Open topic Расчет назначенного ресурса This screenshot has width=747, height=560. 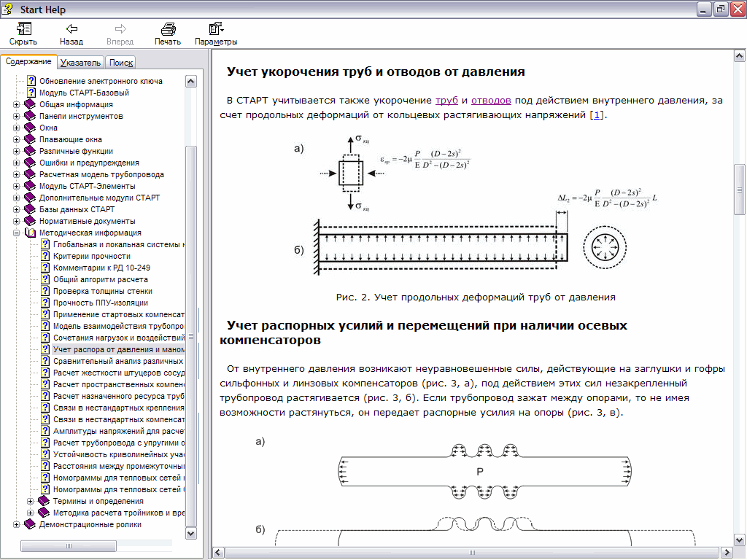pyautogui.click(x=119, y=396)
